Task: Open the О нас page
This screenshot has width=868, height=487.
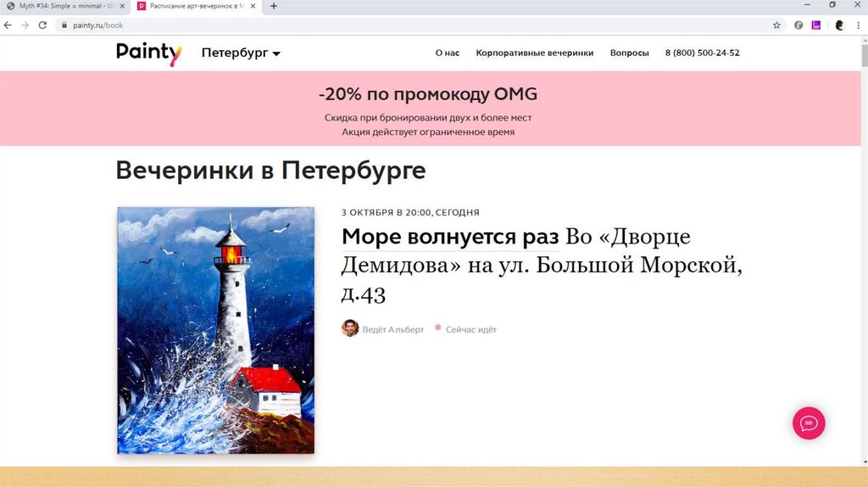Action: (x=448, y=53)
